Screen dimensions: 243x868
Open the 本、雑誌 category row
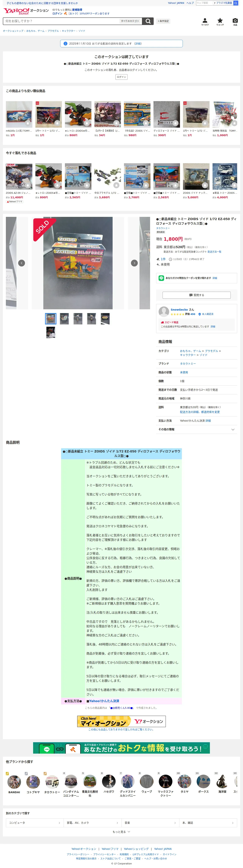[x=208, y=823]
